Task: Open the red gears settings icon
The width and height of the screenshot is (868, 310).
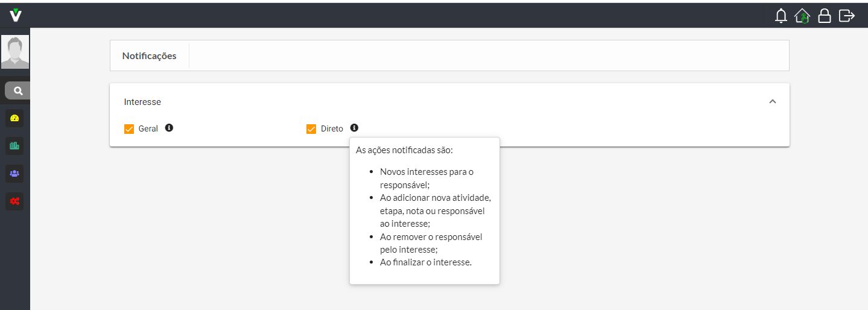Action: point(14,201)
